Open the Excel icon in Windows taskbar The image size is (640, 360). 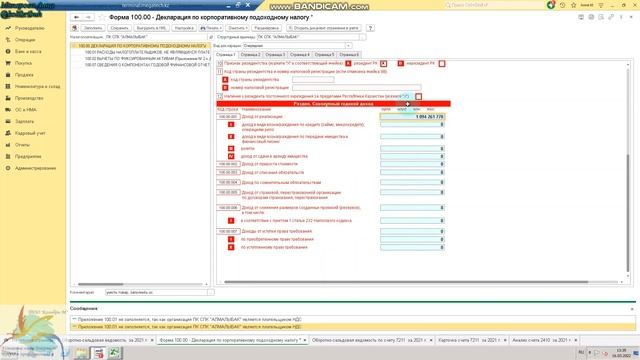(114, 353)
